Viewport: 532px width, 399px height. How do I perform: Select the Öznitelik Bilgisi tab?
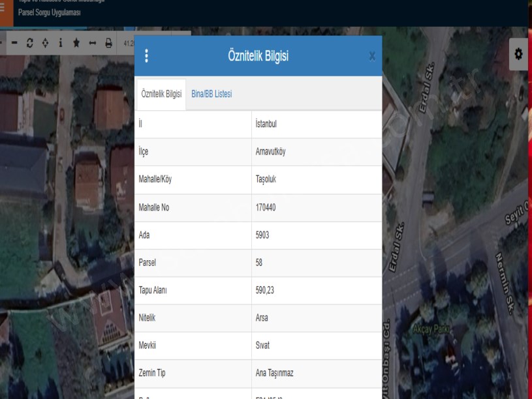tap(161, 94)
